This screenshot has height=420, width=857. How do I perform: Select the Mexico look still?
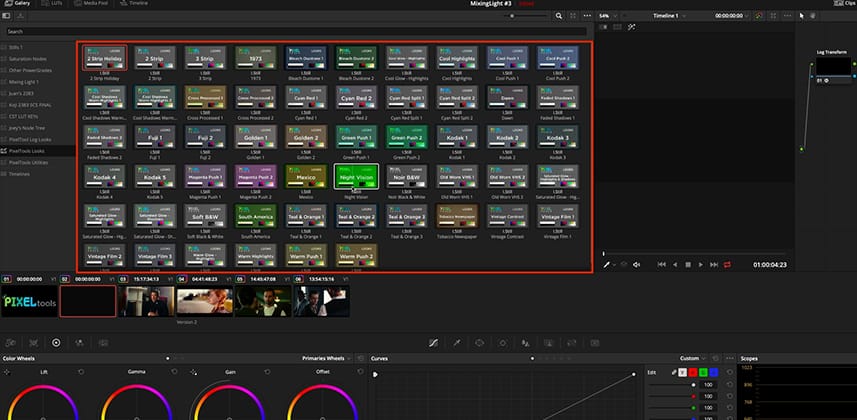click(x=306, y=177)
